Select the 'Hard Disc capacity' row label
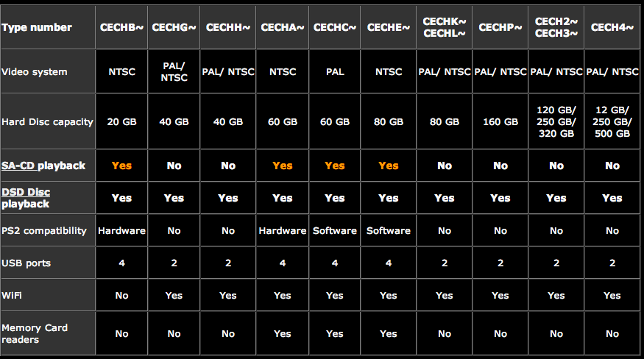Viewport: 644px width, 359px height. (48, 121)
